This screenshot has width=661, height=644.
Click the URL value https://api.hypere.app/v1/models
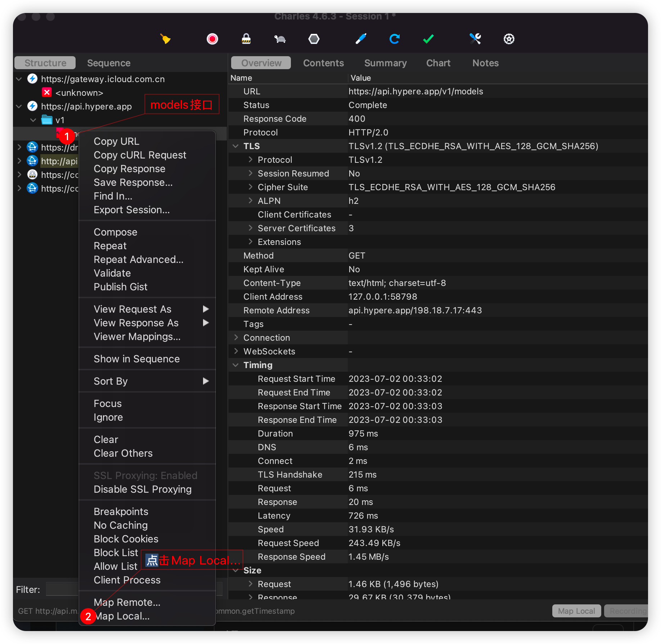point(416,91)
